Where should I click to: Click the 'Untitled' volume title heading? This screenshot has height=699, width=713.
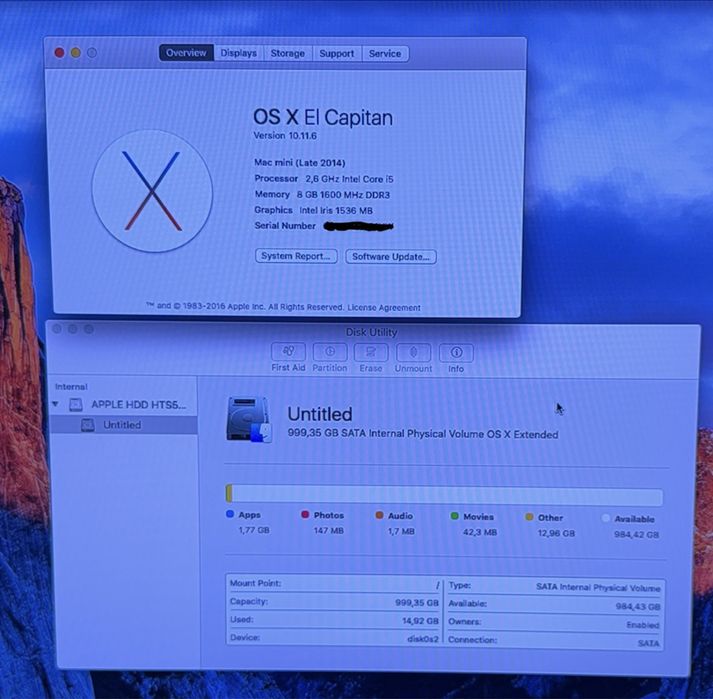point(320,414)
